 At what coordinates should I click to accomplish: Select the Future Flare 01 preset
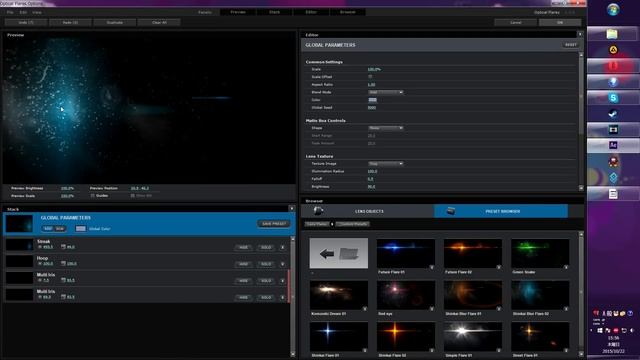click(406, 253)
